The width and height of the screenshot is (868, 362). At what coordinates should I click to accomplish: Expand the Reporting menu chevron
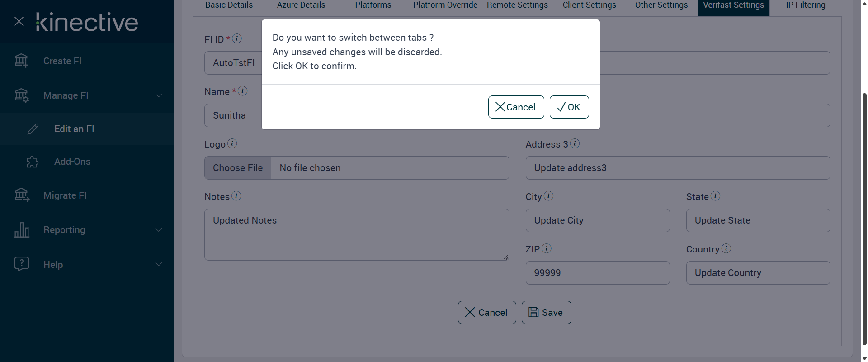[159, 230]
